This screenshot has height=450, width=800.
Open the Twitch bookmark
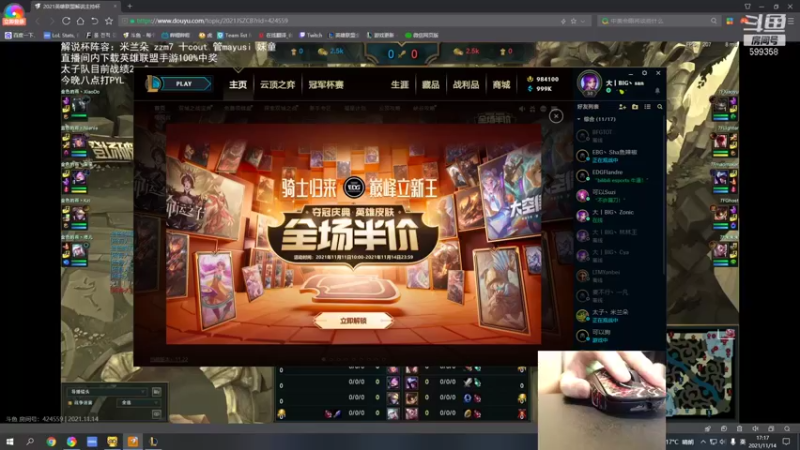[311, 35]
